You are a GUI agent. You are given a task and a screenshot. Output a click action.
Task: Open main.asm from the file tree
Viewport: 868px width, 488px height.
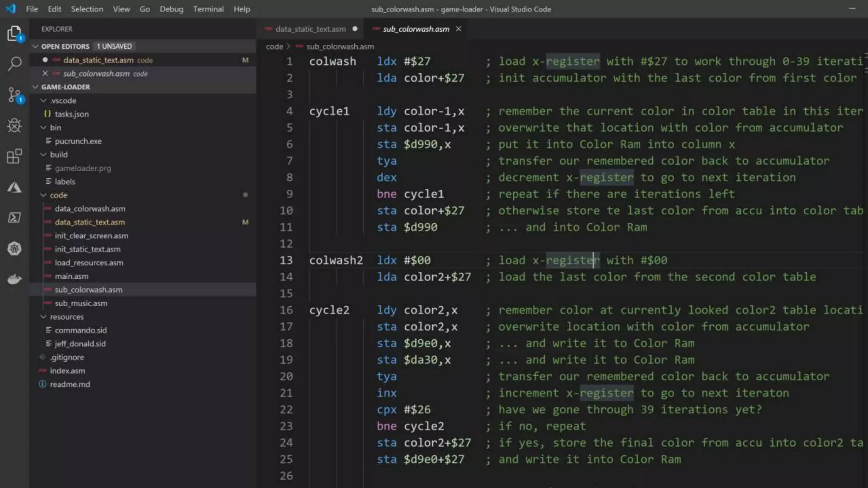[x=71, y=276]
